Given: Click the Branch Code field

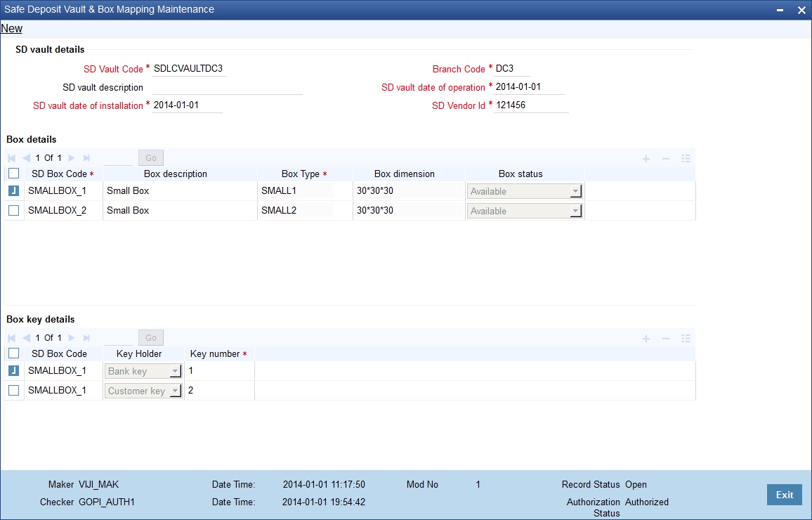Looking at the screenshot, I should pos(512,69).
